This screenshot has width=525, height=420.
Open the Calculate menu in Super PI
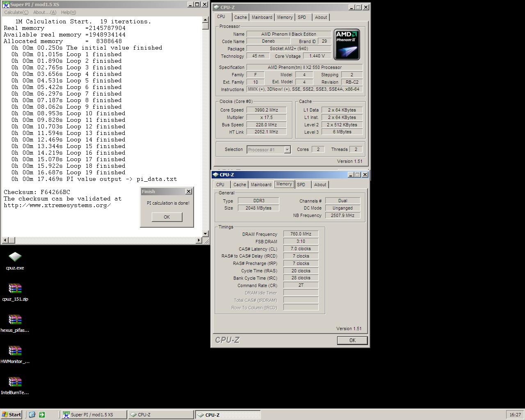click(16, 12)
